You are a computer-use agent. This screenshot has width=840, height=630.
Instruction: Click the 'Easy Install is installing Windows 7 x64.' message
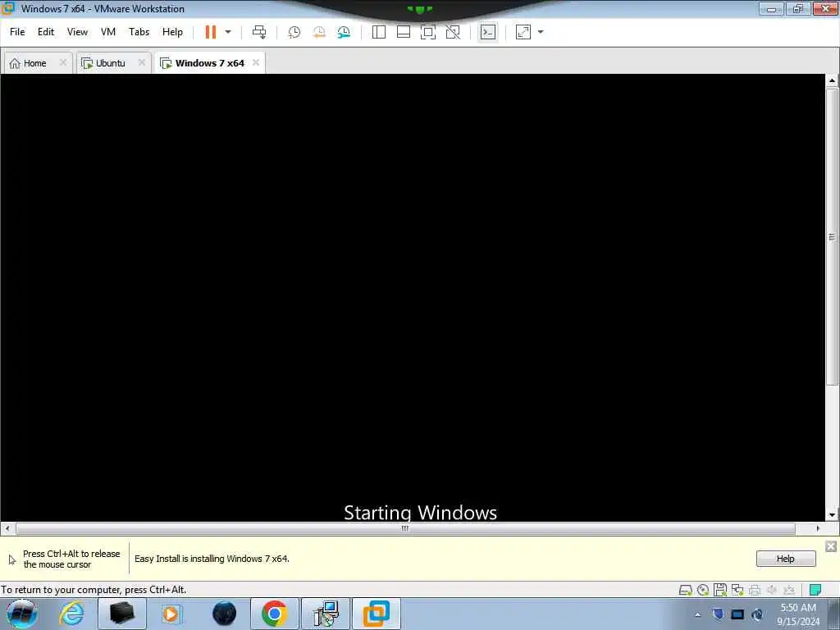click(x=212, y=559)
